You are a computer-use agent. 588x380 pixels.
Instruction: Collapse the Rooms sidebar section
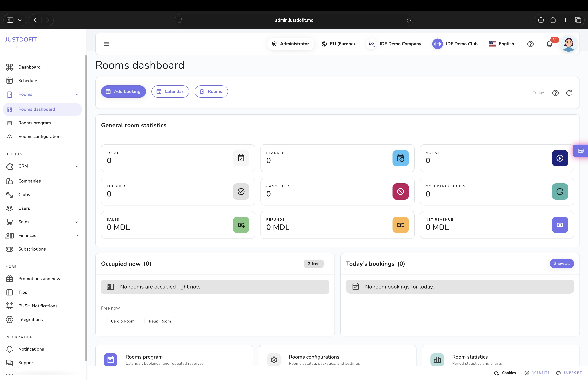(x=77, y=95)
